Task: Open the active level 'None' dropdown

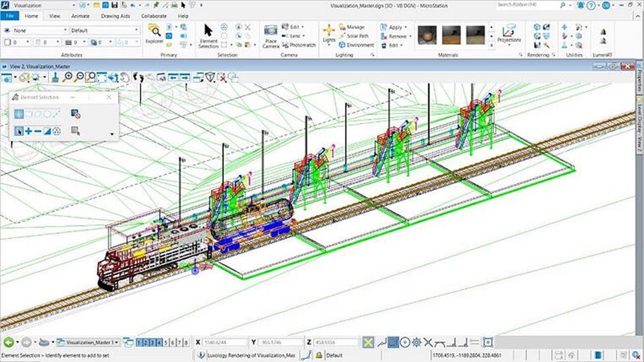Action: click(38, 30)
